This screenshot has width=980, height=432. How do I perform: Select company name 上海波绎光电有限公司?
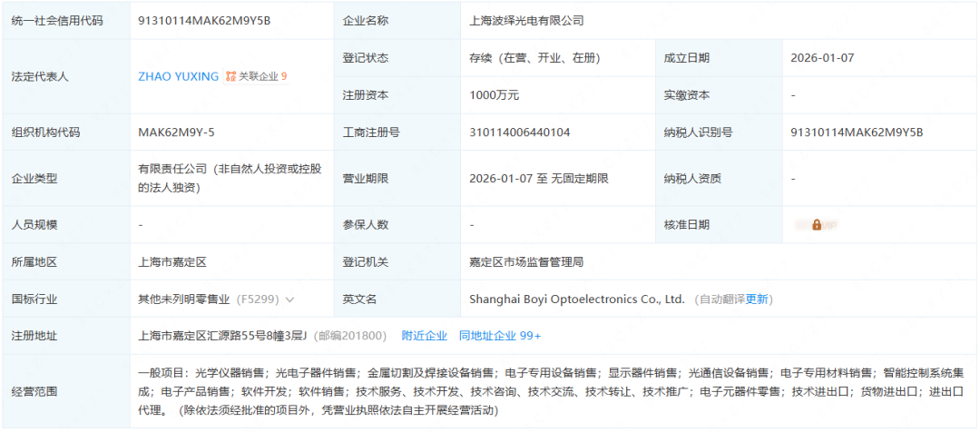[526, 21]
